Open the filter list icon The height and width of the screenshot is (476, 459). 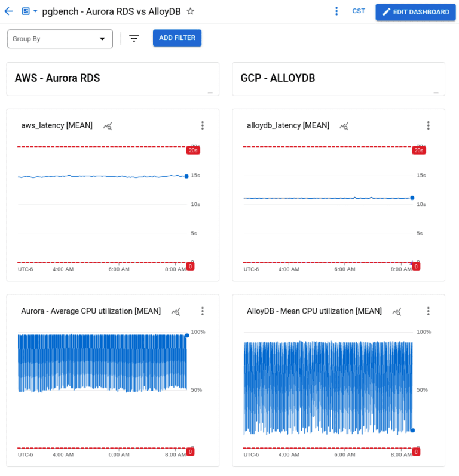134,38
